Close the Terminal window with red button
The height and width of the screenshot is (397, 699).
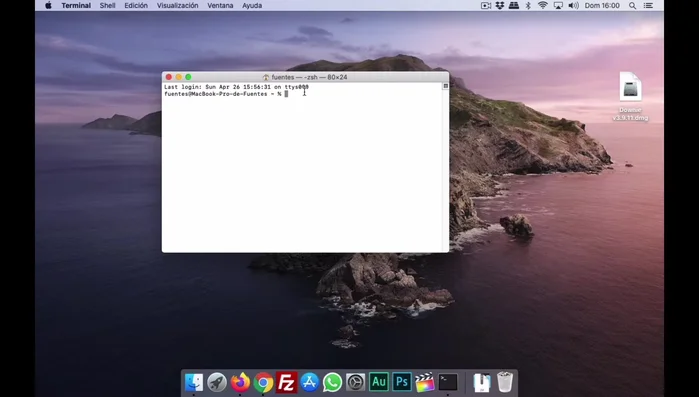click(x=169, y=77)
